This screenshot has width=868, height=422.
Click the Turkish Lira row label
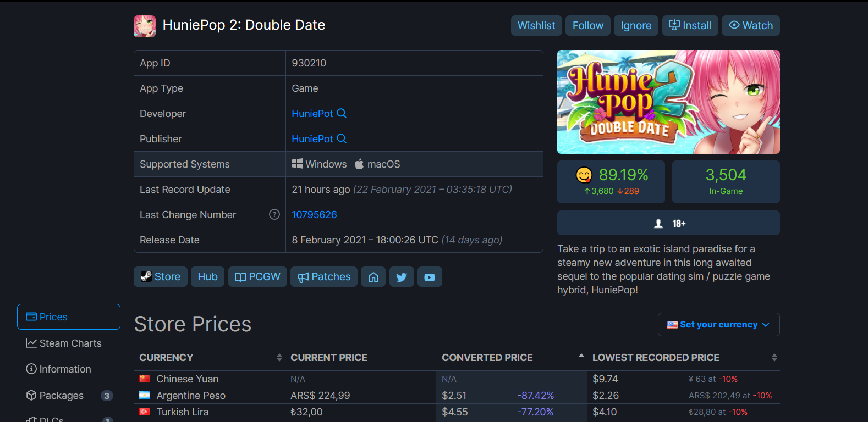tap(183, 412)
